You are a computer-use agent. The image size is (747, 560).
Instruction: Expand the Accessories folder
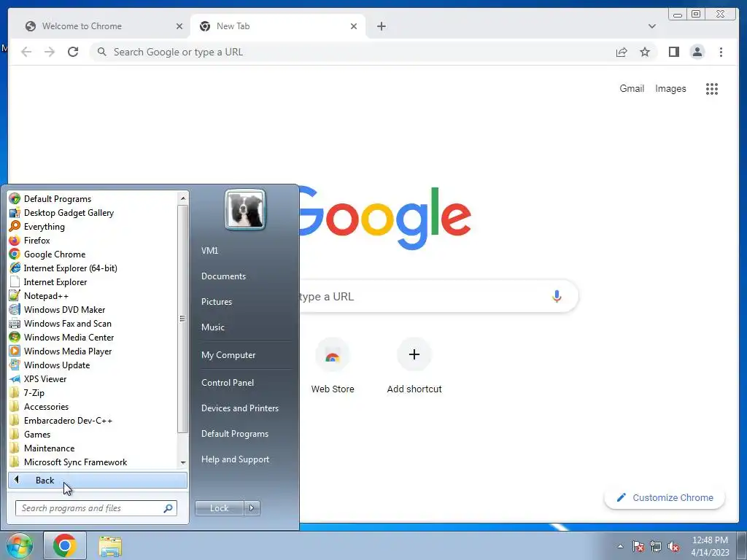coord(46,406)
